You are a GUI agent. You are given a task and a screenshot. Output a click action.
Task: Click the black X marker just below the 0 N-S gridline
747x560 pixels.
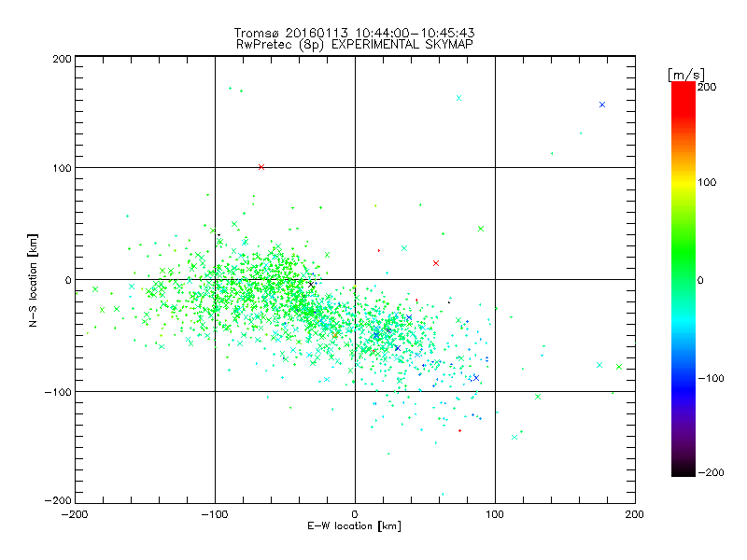click(311, 285)
